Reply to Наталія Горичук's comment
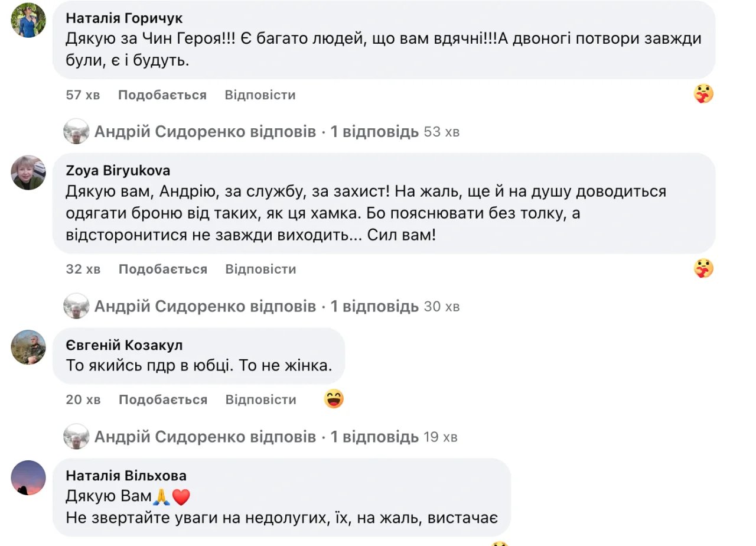 [260, 95]
